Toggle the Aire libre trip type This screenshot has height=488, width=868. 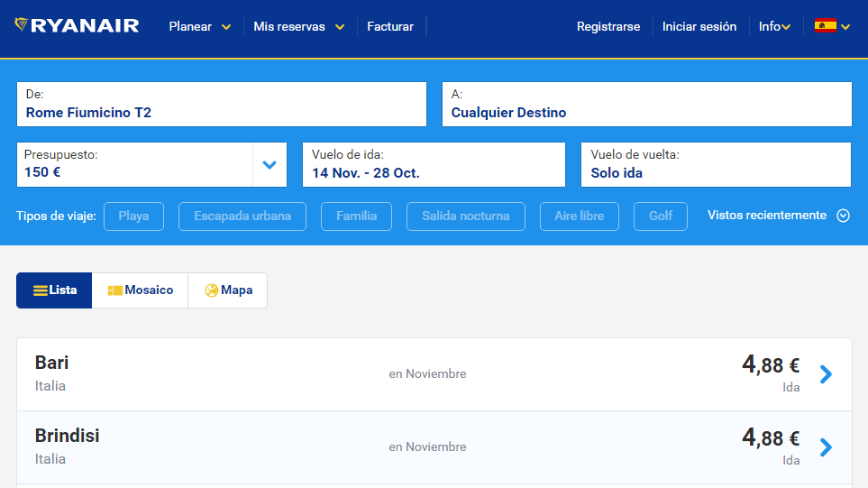coord(579,216)
